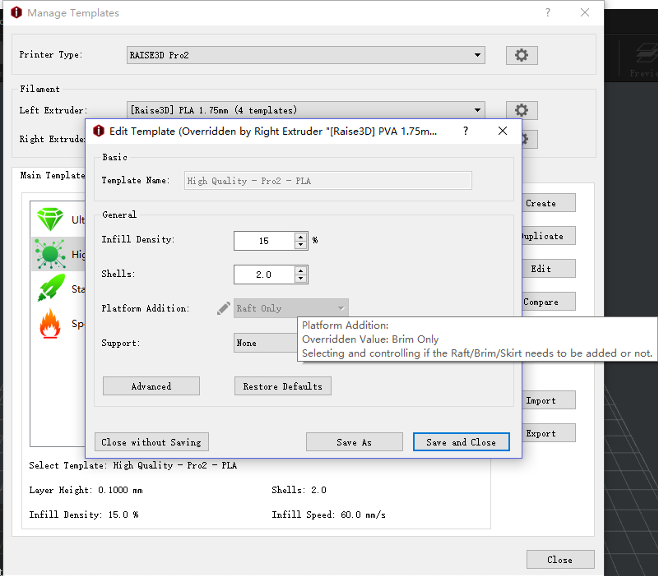Decrease Shells value with down arrow
This screenshot has width=658, height=576.
point(300,279)
